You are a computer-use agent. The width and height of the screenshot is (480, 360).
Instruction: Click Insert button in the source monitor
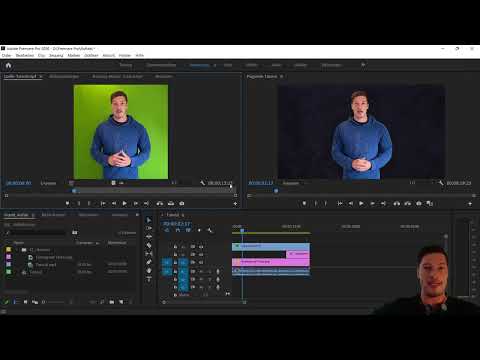[x=160, y=203]
